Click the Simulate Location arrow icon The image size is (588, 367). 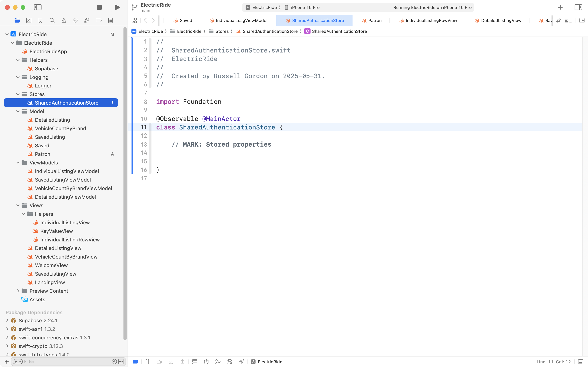[x=241, y=362]
